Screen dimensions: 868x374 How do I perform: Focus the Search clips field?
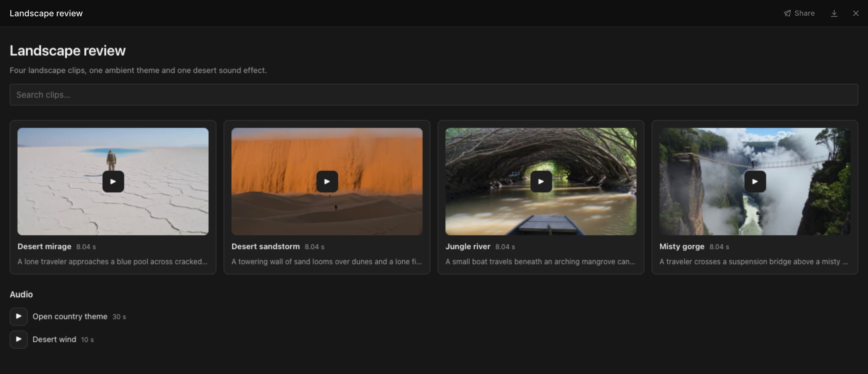coord(434,95)
